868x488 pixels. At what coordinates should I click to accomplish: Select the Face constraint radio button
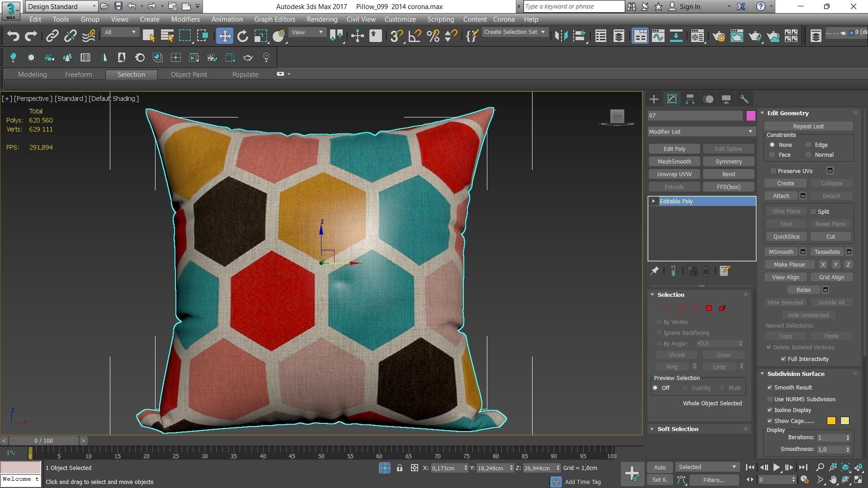coord(772,155)
